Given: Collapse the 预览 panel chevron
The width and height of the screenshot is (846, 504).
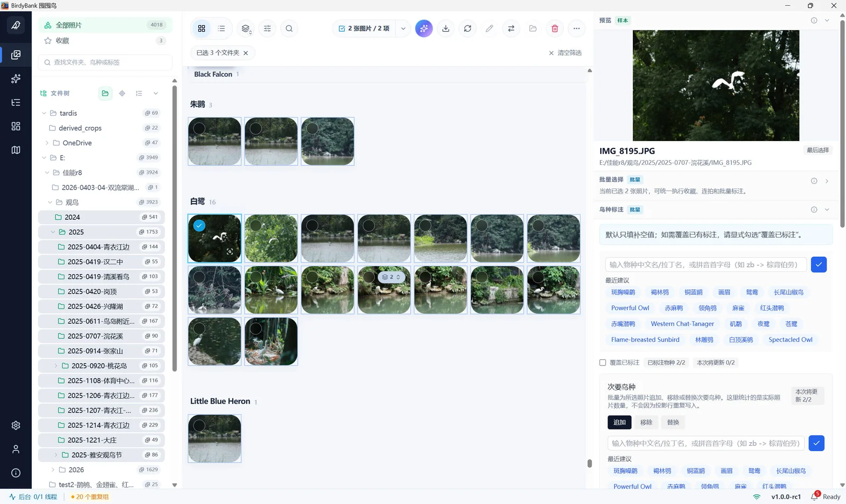Looking at the screenshot, I should pos(827,21).
